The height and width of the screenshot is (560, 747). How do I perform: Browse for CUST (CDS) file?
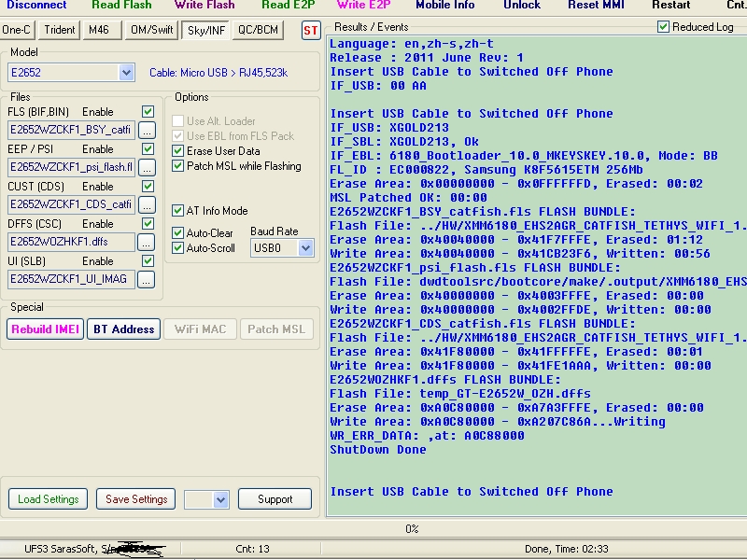click(147, 204)
